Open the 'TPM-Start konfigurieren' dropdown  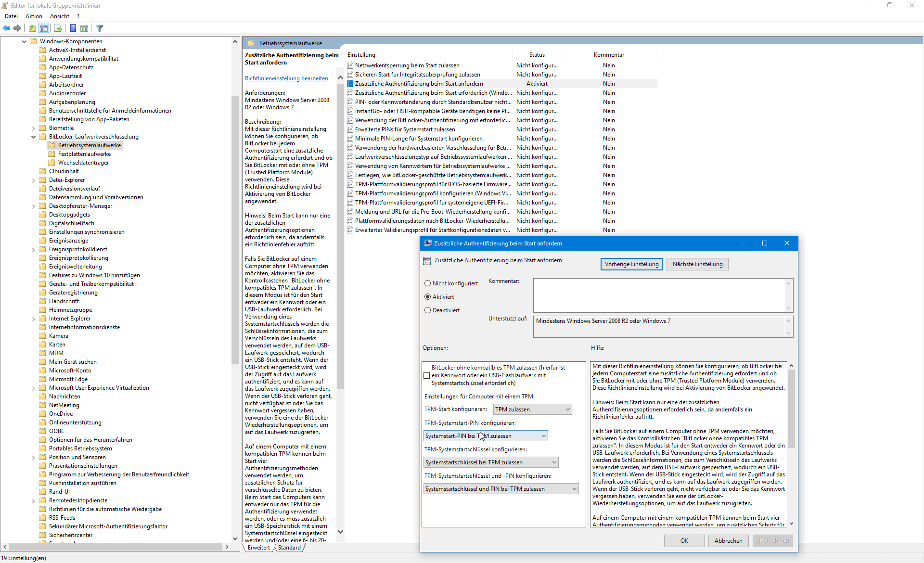click(532, 409)
